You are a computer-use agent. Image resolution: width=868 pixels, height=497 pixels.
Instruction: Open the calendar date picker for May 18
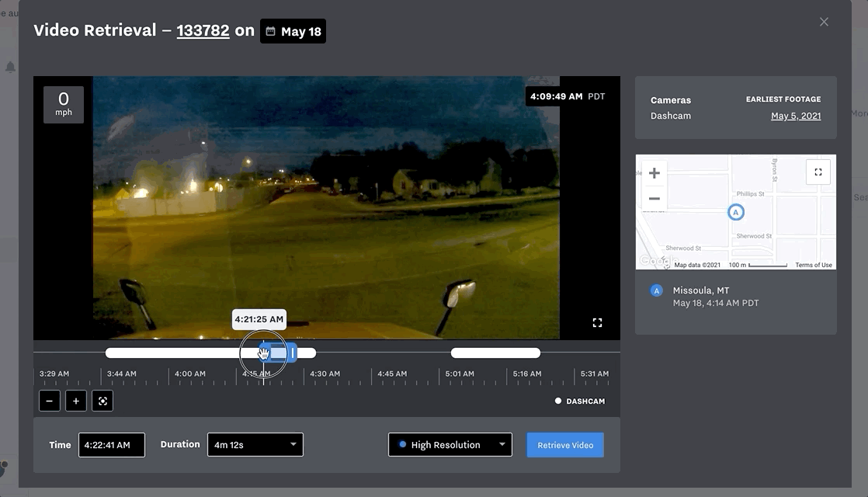(x=293, y=31)
